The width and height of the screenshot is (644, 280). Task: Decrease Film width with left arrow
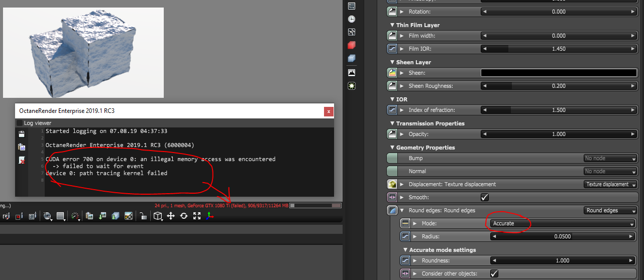tap(485, 36)
